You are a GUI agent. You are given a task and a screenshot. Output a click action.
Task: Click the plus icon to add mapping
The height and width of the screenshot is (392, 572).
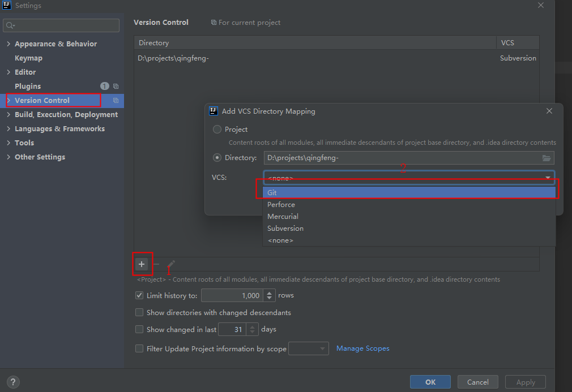point(142,264)
